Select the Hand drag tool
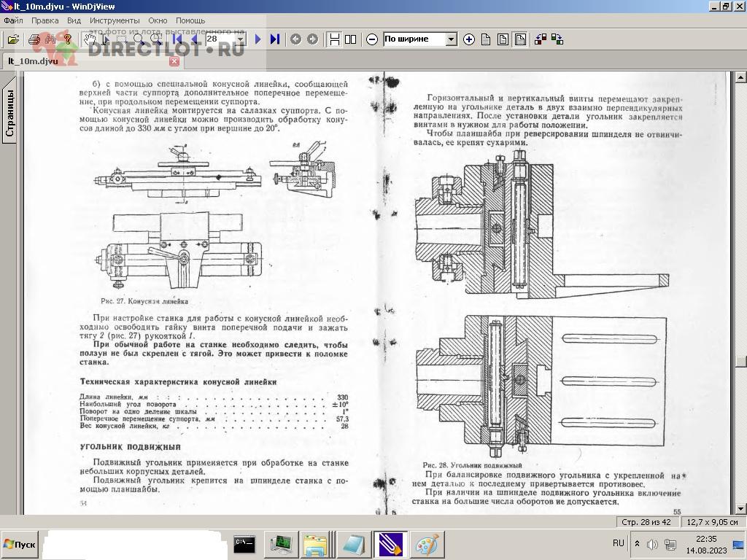 coord(88,39)
